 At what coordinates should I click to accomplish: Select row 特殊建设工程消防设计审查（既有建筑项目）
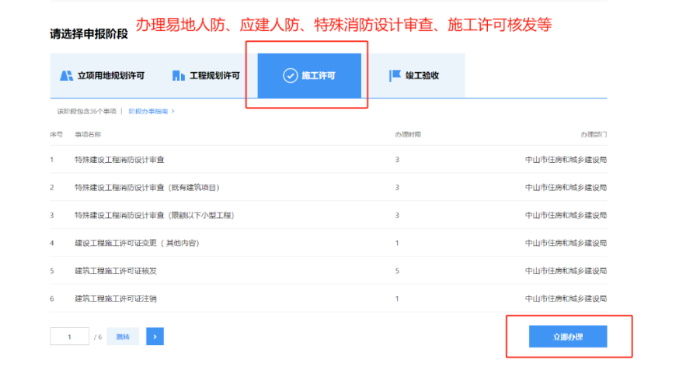coord(329,187)
